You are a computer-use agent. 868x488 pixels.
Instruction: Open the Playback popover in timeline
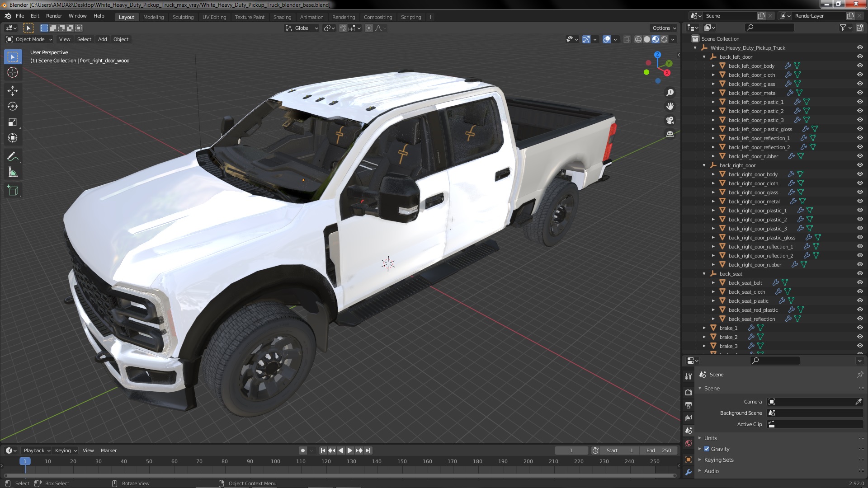point(37,450)
